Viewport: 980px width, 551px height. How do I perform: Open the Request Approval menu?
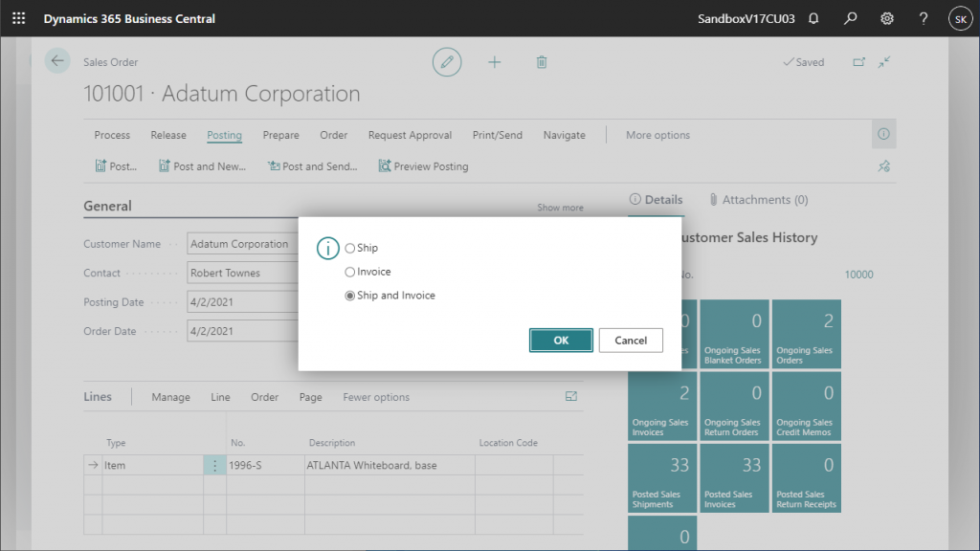click(x=410, y=135)
